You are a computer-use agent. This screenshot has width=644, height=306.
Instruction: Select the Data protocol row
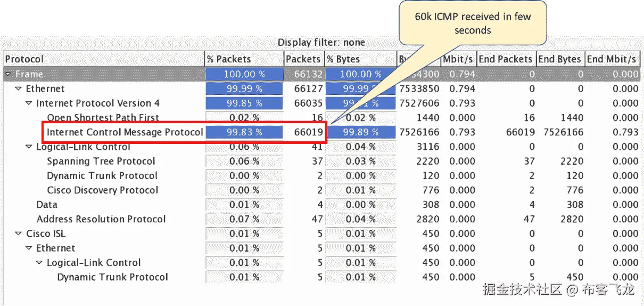tap(321, 205)
